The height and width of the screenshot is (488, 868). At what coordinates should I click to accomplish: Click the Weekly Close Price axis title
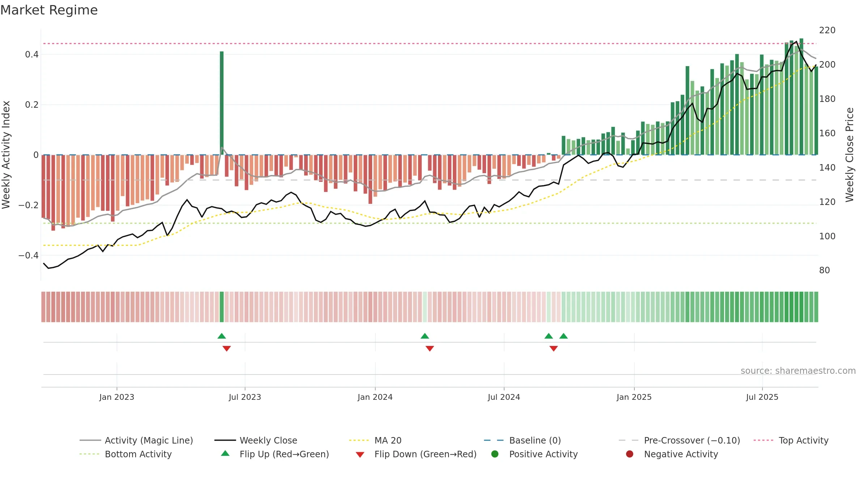[x=850, y=155]
